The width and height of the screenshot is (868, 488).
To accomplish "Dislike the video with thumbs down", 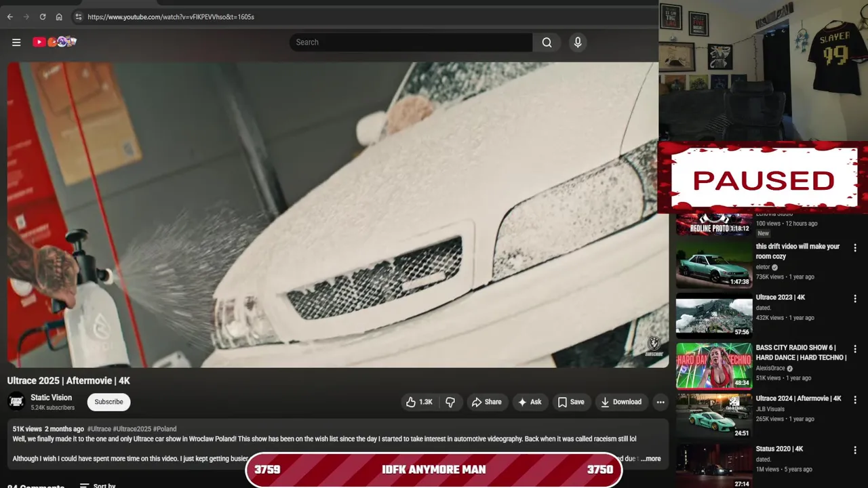I will (x=450, y=402).
